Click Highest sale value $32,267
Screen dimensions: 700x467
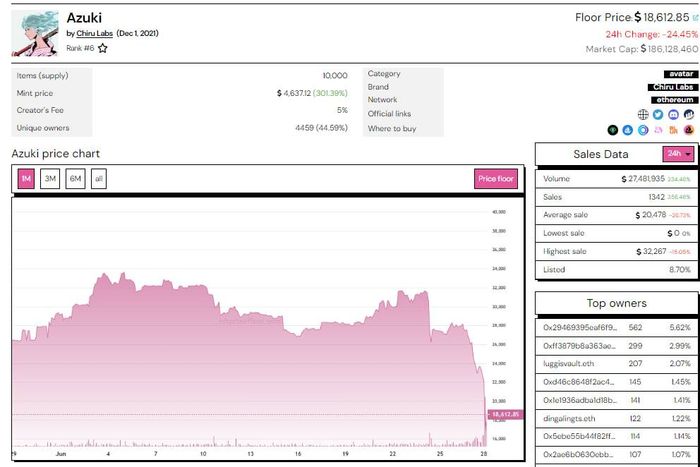(651, 251)
